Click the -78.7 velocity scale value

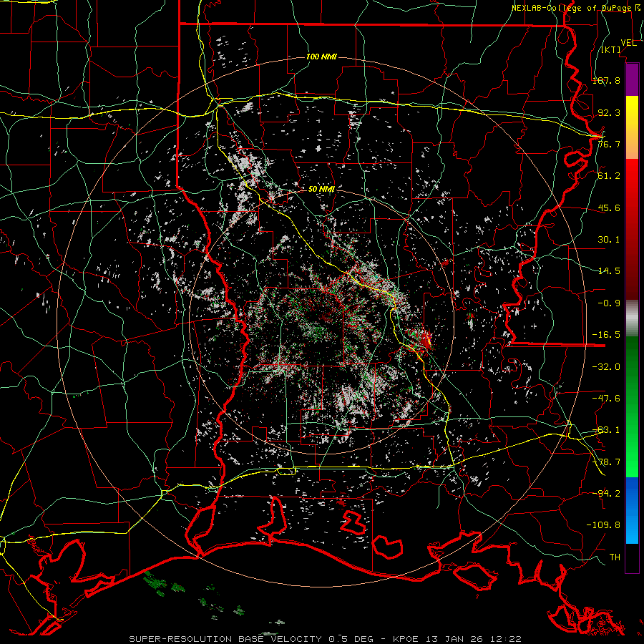coord(606,462)
